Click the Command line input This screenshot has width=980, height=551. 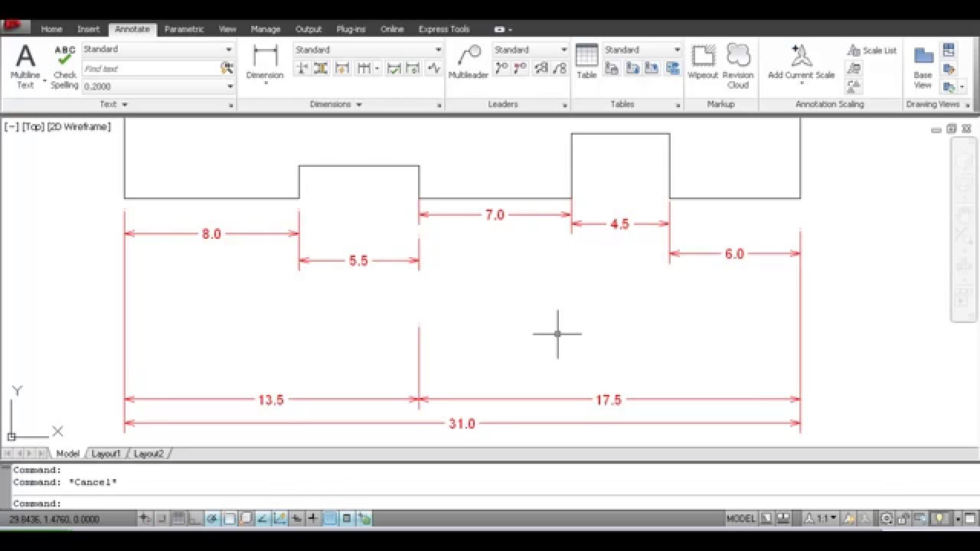point(490,504)
